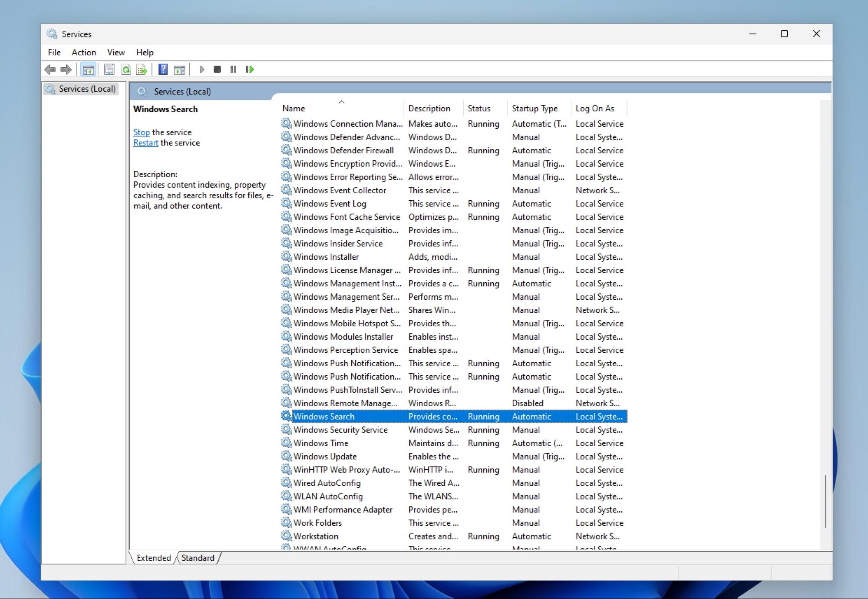The image size is (868, 599).
Task: Click the Forward navigation arrow icon
Action: pos(65,69)
